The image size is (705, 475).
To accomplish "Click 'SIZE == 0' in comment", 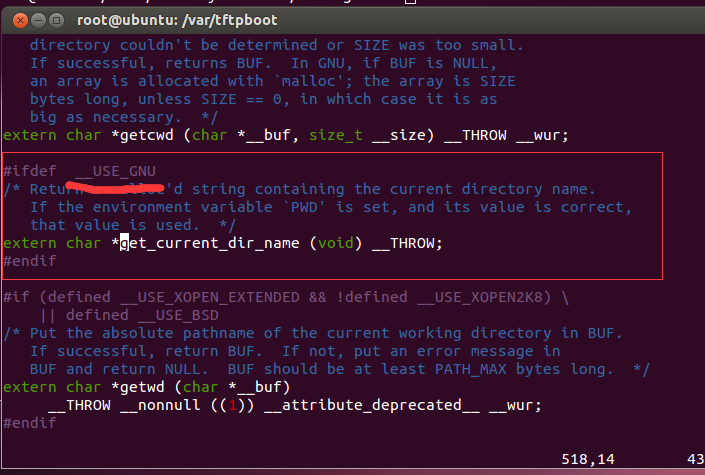I will click(241, 99).
